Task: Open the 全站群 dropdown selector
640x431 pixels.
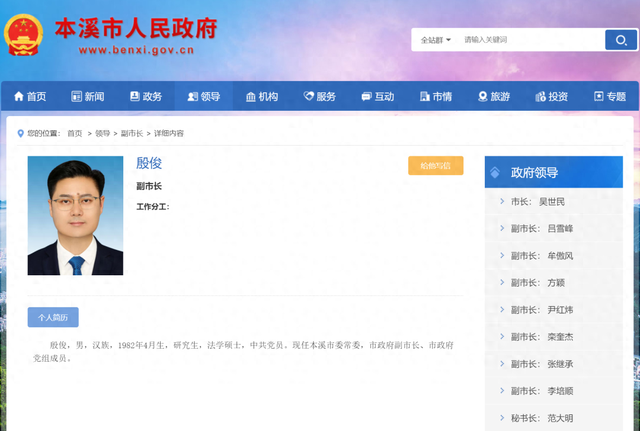Action: click(x=435, y=40)
